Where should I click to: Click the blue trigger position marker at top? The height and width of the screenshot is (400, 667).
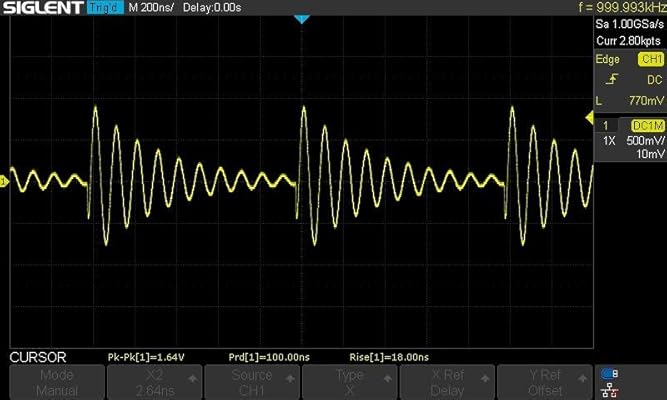point(302,19)
